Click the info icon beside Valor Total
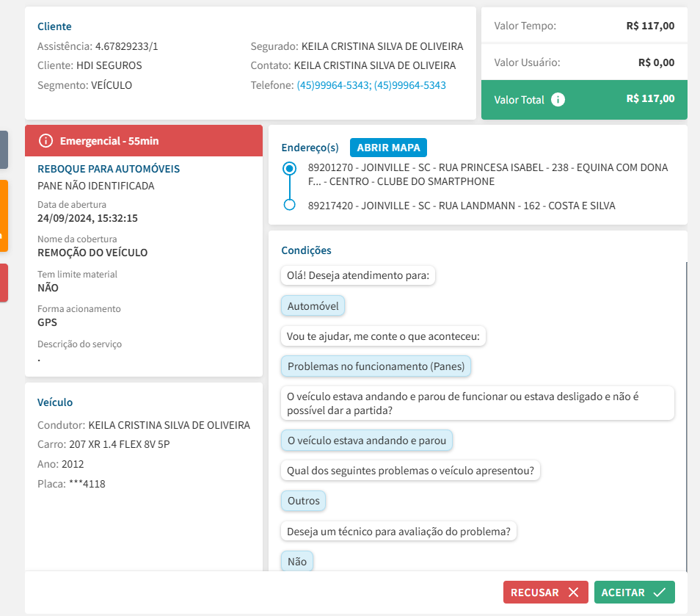The image size is (700, 616). click(558, 100)
